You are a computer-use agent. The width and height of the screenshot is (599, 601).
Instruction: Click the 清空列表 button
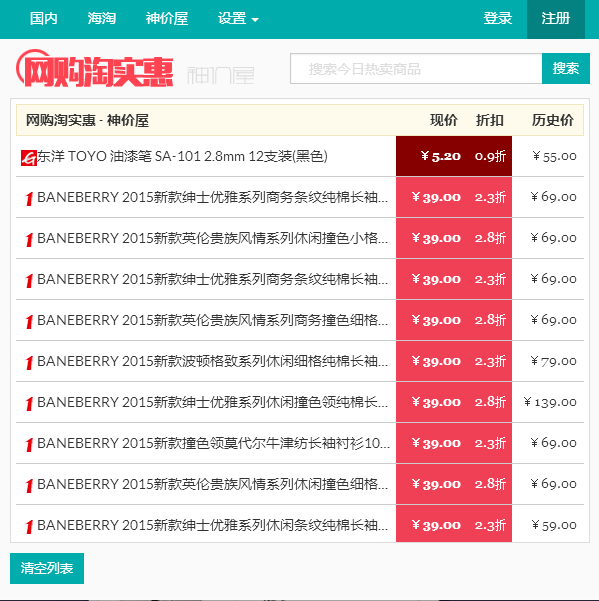47,568
